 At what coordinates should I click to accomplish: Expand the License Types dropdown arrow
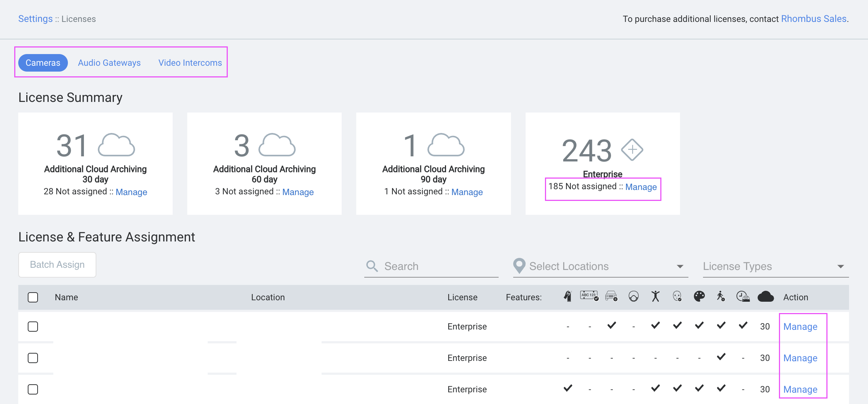[841, 267]
